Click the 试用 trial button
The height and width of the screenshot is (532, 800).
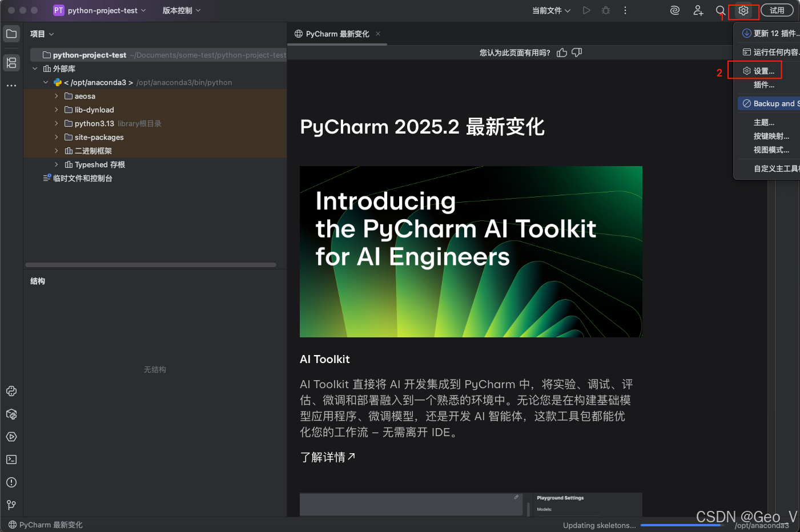pos(777,10)
